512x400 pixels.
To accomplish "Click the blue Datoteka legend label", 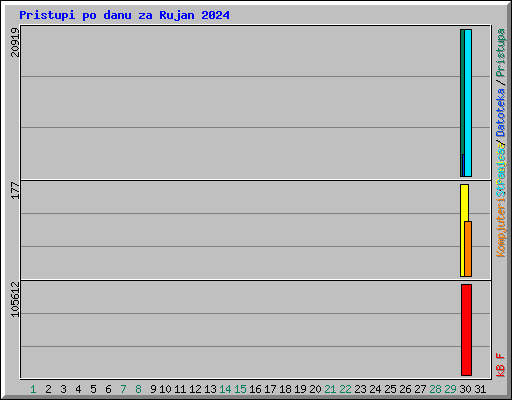I will tap(500, 113).
